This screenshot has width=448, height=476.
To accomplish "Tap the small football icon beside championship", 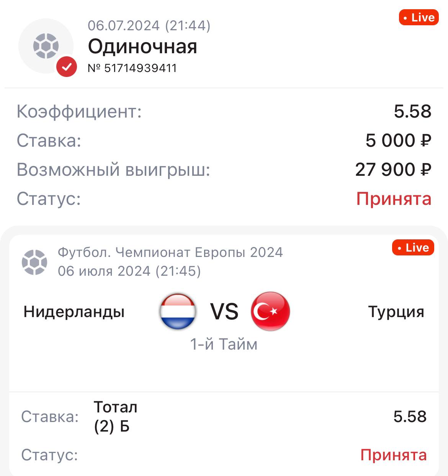I will pos(34,262).
